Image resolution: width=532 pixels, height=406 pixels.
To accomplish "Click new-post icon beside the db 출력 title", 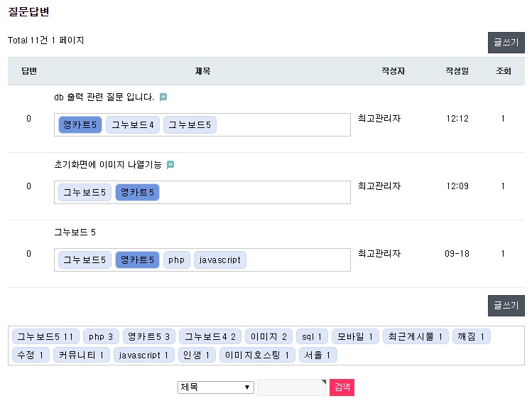I will 163,97.
